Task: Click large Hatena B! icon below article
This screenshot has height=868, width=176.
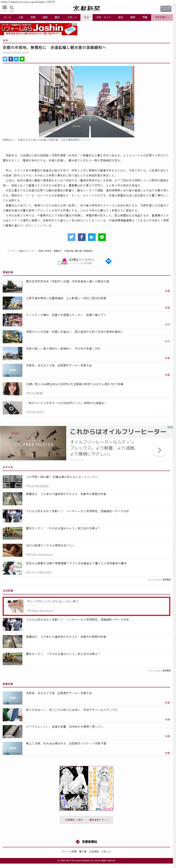Action: click(91, 237)
